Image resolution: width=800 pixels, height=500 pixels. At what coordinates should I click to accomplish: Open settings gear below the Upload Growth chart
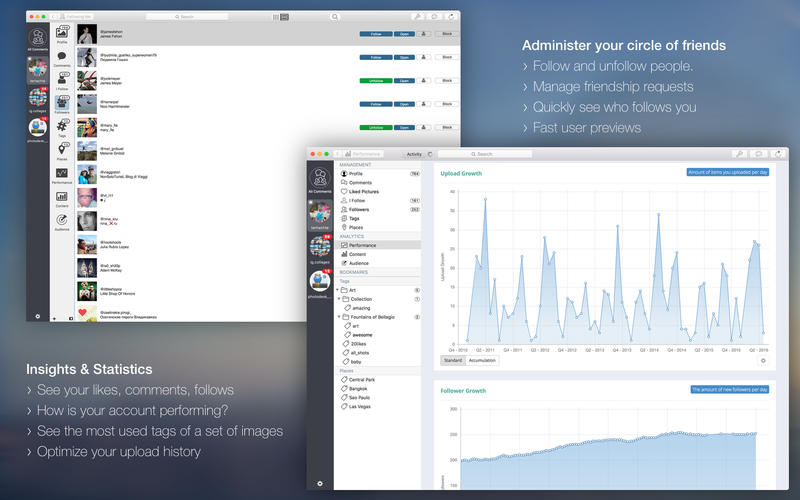[763, 360]
